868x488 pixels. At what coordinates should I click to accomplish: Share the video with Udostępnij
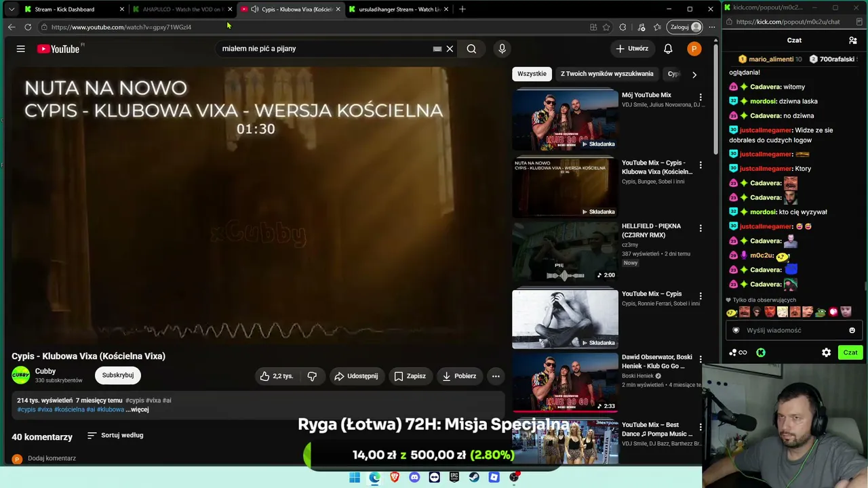coord(356,376)
